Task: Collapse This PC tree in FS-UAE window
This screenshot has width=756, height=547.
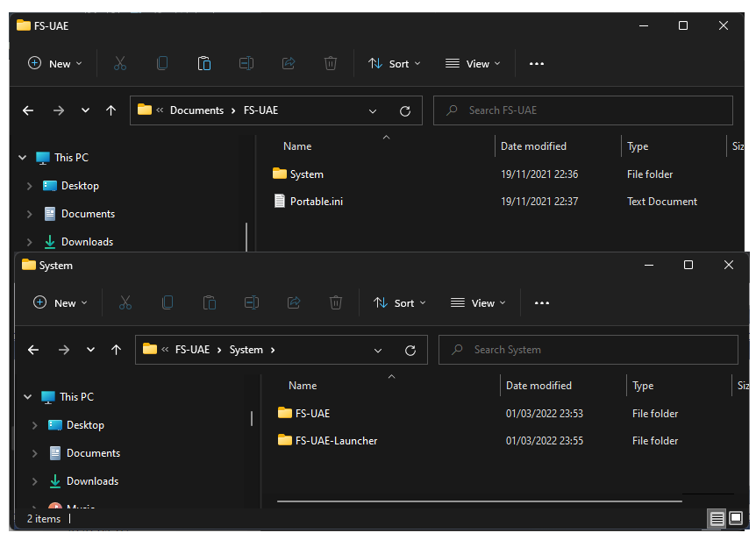Action: pos(22,158)
